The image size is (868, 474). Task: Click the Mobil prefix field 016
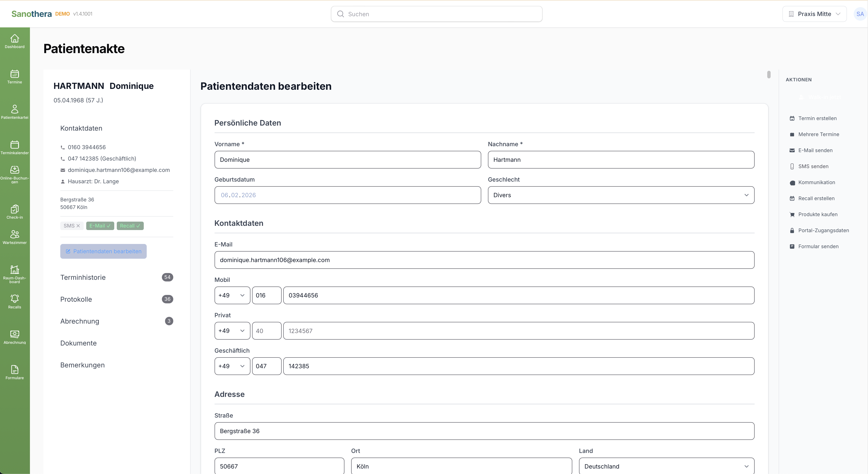coord(266,295)
